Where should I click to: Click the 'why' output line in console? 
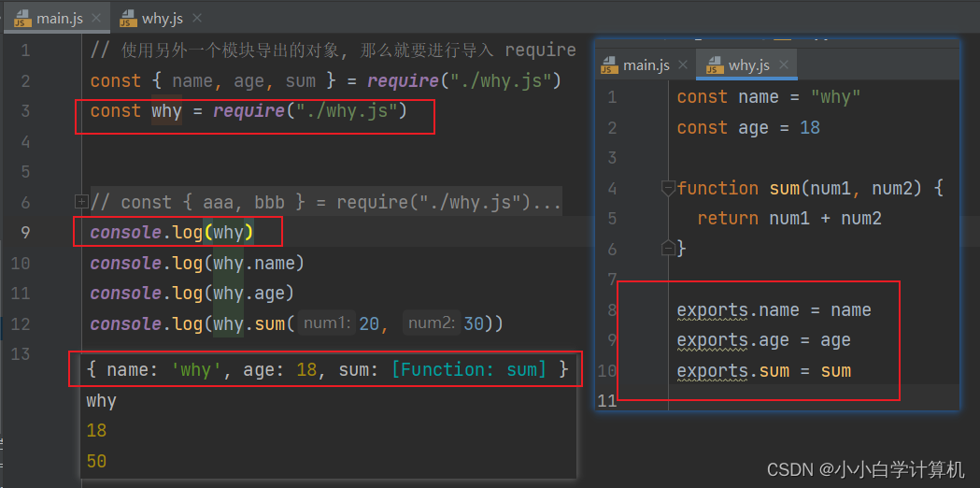point(101,401)
